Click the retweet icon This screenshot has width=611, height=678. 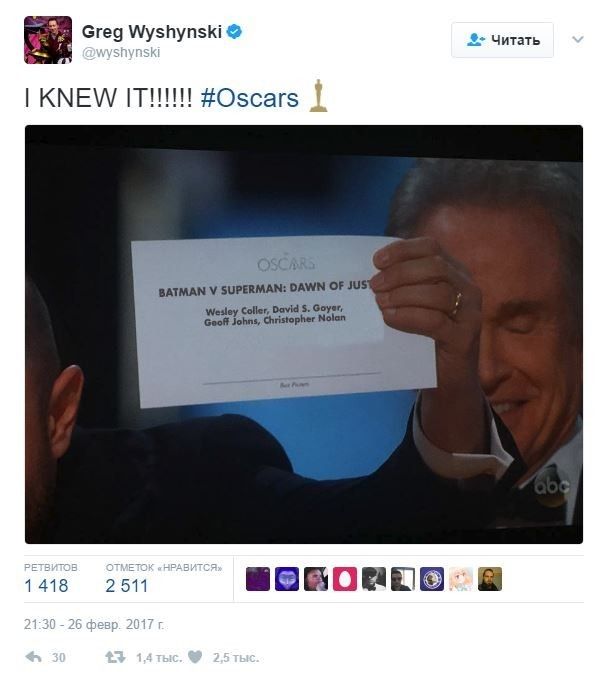[115, 657]
